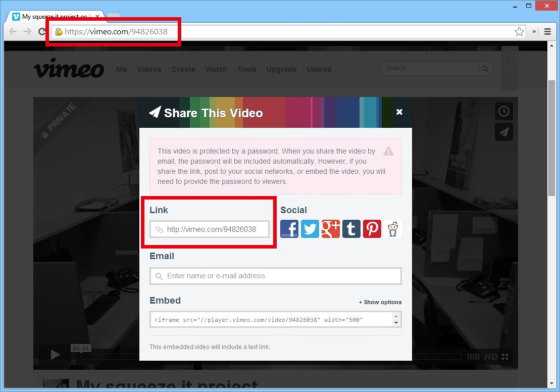Click the Vimeo logo
This screenshot has width=560, height=392.
click(69, 68)
